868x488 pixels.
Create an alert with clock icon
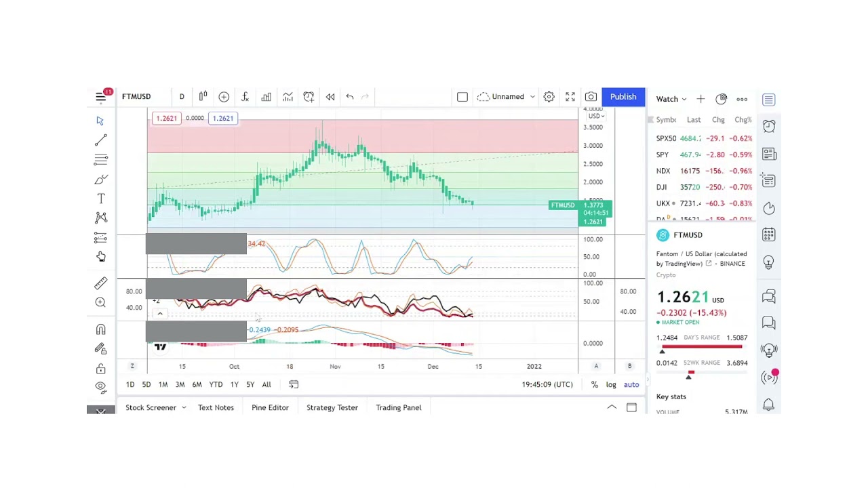[309, 97]
